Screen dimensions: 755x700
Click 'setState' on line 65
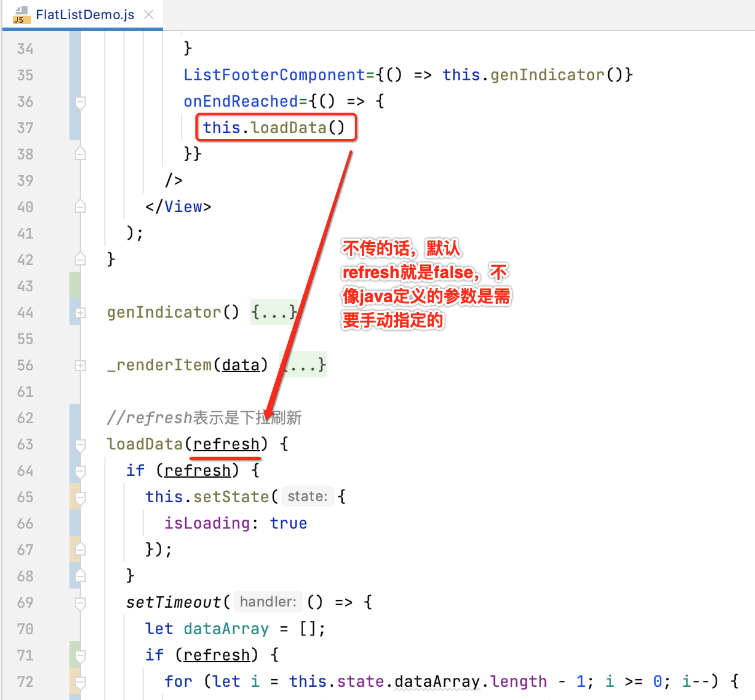click(x=231, y=497)
